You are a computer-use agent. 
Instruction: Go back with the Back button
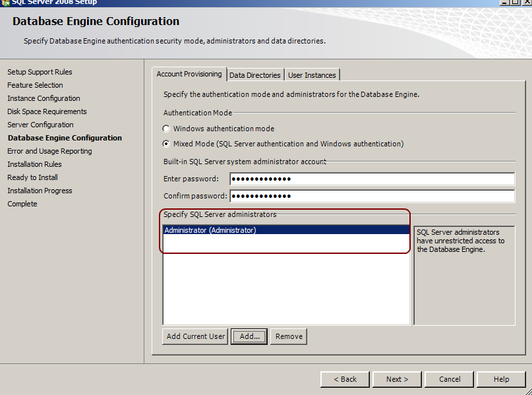(345, 379)
